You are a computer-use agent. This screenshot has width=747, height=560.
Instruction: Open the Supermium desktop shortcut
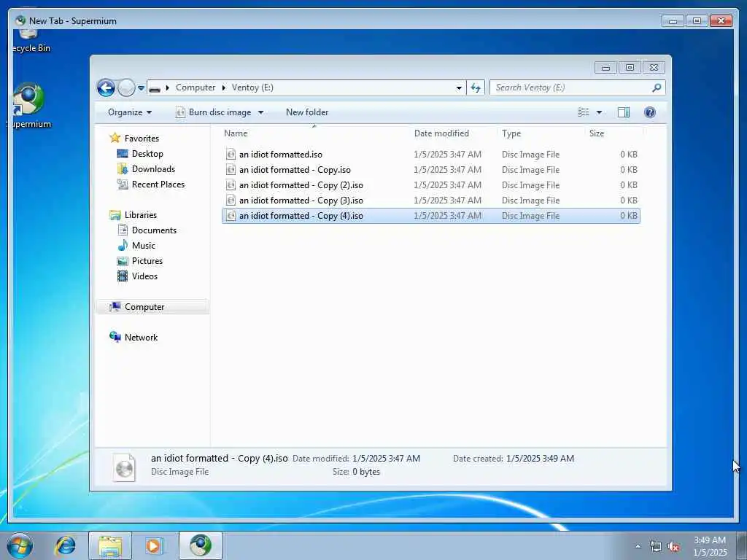point(29,106)
